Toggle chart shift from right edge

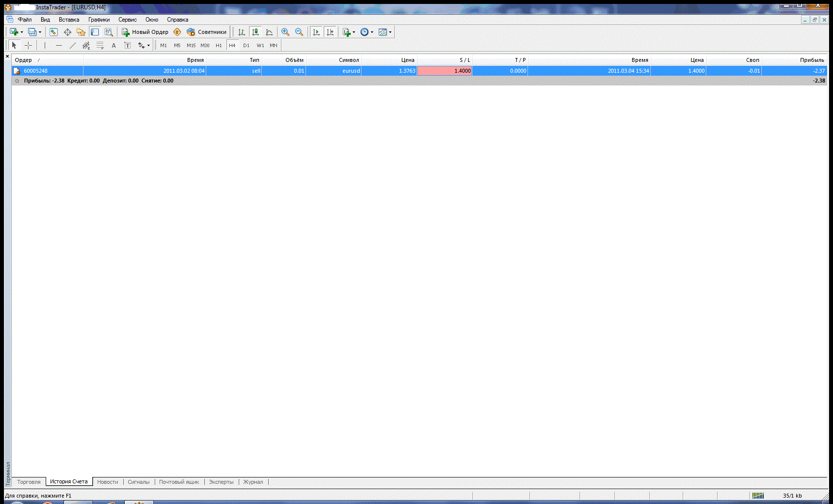(330, 32)
